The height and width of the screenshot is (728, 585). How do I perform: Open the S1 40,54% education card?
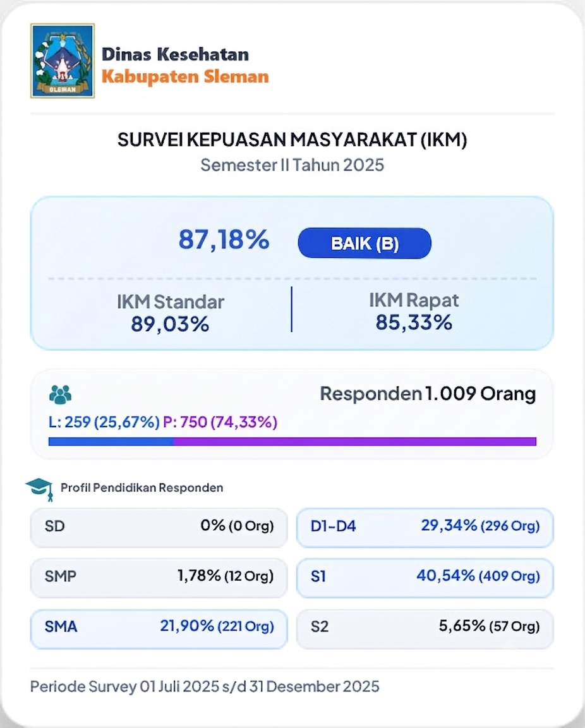click(x=425, y=576)
